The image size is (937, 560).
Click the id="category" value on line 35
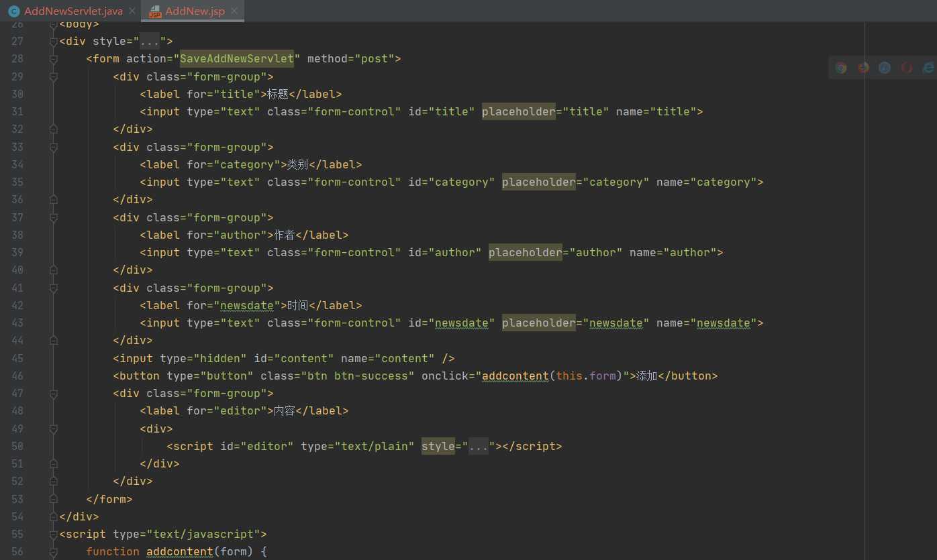pyautogui.click(x=462, y=182)
